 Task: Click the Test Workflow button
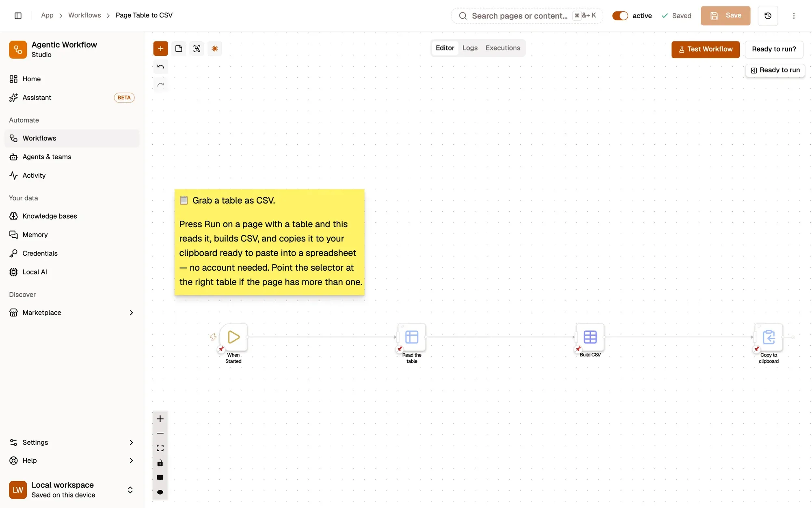click(x=705, y=49)
